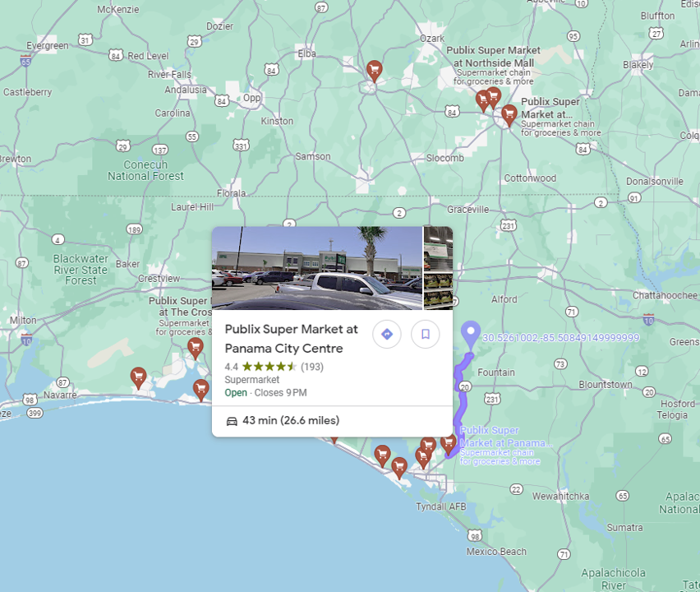Select the Publix pin beside the 'Publix Super Market at...' label

tap(509, 115)
